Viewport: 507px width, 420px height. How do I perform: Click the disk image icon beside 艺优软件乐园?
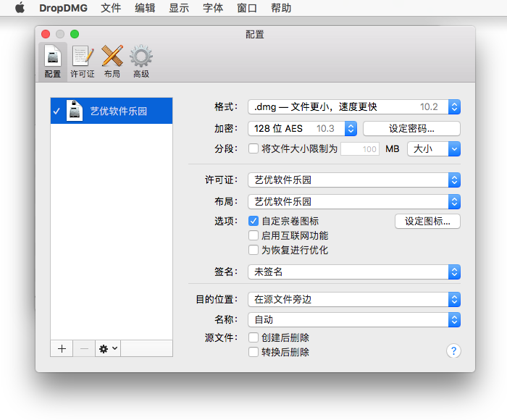(x=75, y=111)
